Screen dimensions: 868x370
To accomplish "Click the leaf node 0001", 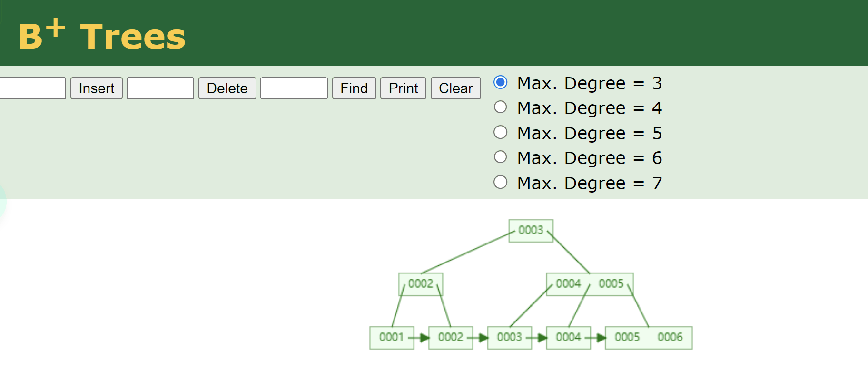I will pyautogui.click(x=392, y=338).
